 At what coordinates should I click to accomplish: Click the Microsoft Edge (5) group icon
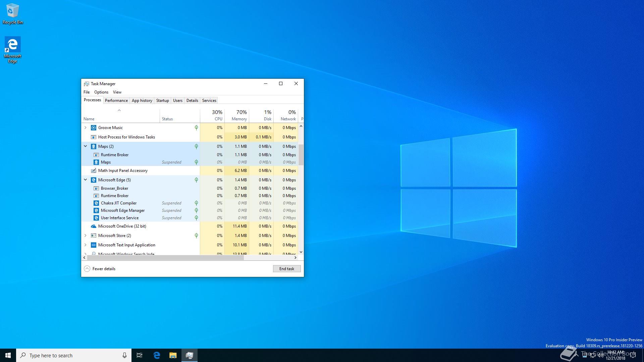pos(94,180)
